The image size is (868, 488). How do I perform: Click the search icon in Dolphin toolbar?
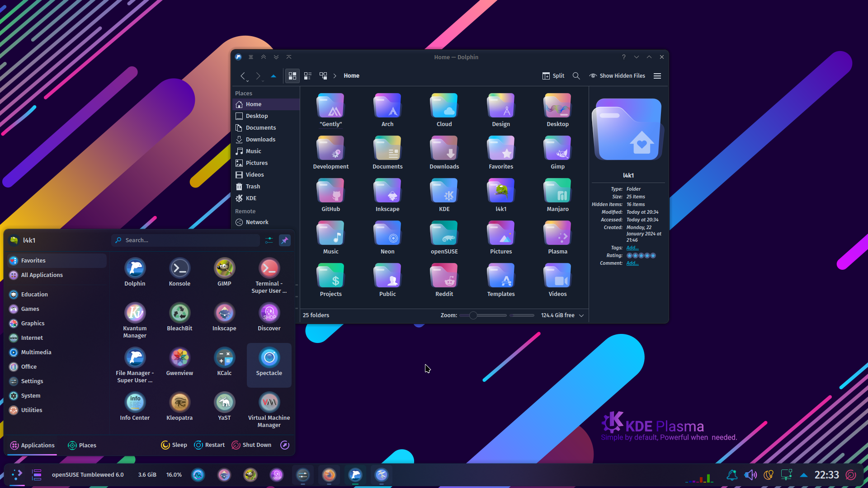click(x=576, y=76)
